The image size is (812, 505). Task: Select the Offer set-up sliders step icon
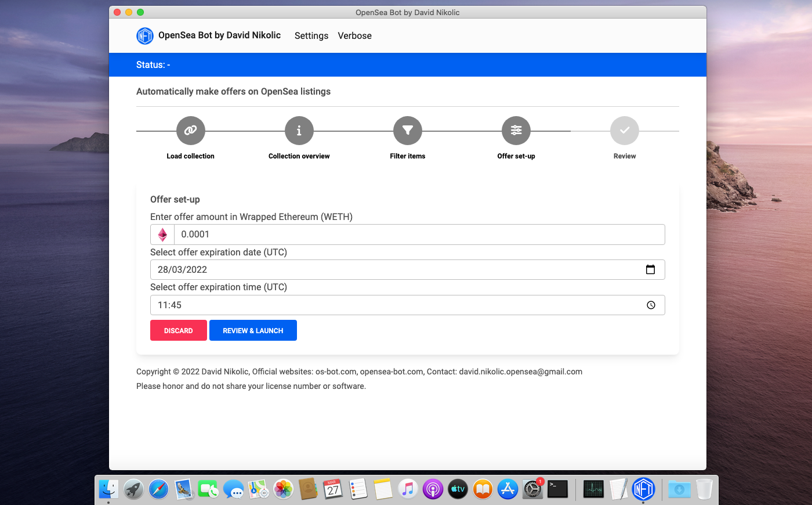point(516,131)
